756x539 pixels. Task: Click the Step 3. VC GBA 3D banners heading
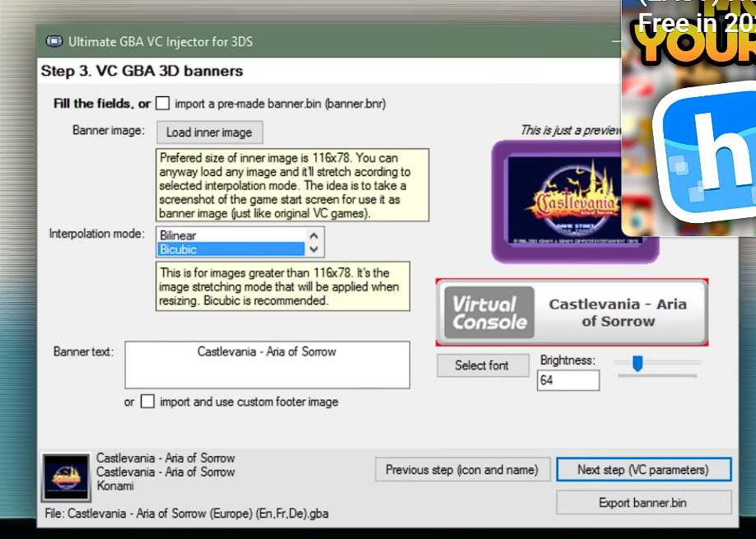[x=142, y=71]
